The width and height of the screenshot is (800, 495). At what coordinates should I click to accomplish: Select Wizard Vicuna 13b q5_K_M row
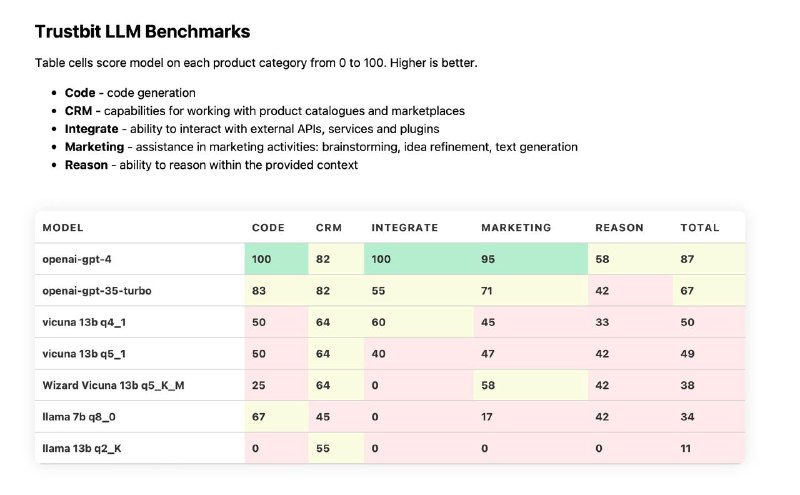click(390, 385)
